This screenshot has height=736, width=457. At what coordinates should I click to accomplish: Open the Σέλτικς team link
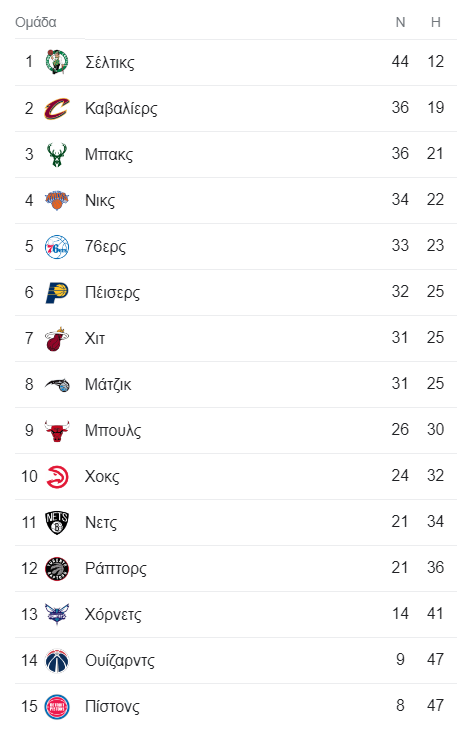109,62
